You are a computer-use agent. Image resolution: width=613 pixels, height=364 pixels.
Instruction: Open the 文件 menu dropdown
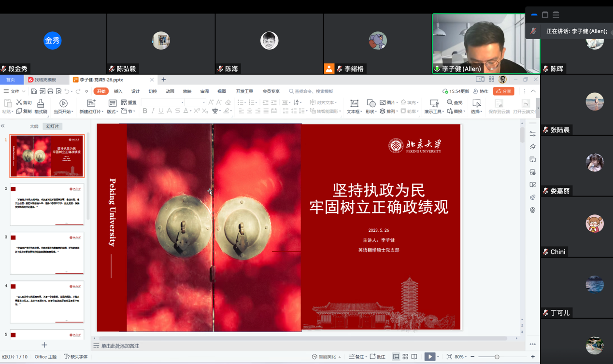(14, 91)
